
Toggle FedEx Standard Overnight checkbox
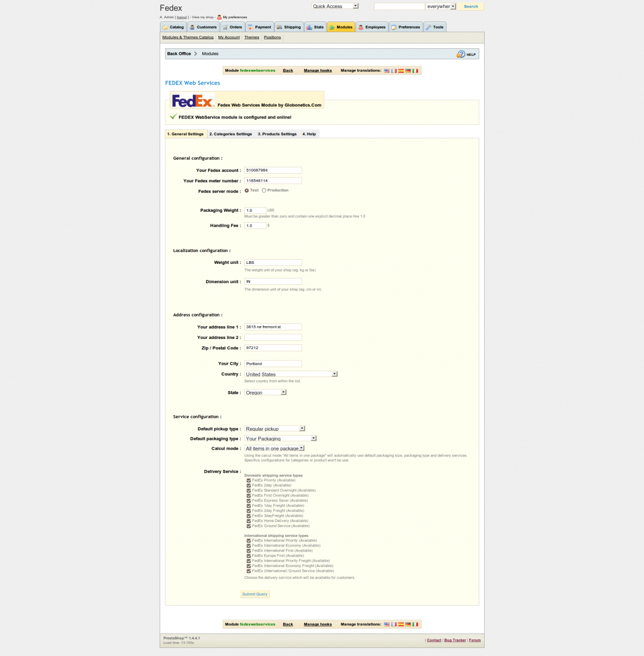[248, 491]
